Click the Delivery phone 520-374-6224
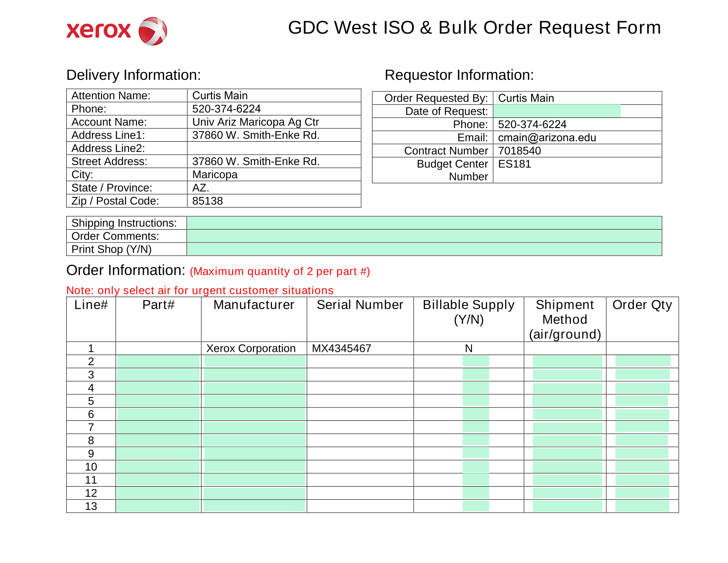Image resolution: width=728 pixels, height=563 pixels. tap(226, 109)
